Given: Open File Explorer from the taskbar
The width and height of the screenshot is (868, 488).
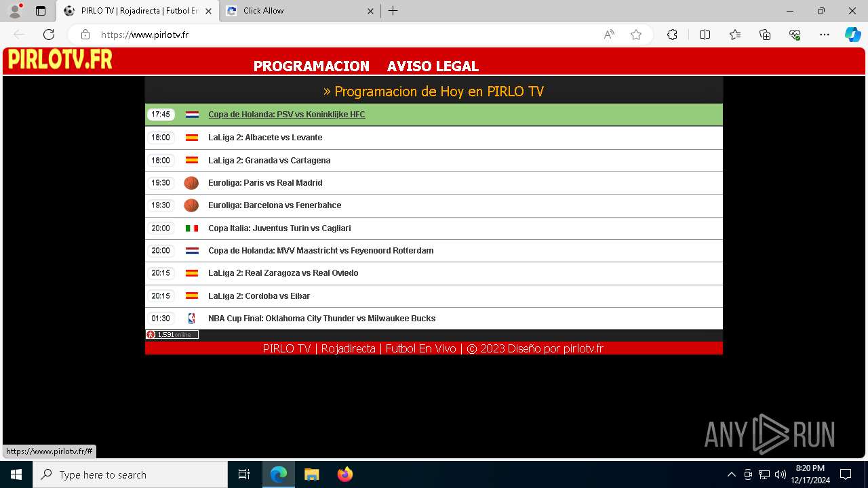Looking at the screenshot, I should tap(312, 474).
